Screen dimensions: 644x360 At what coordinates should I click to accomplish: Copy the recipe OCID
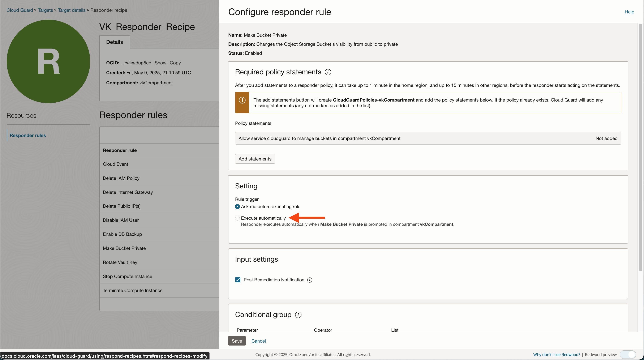[175, 63]
